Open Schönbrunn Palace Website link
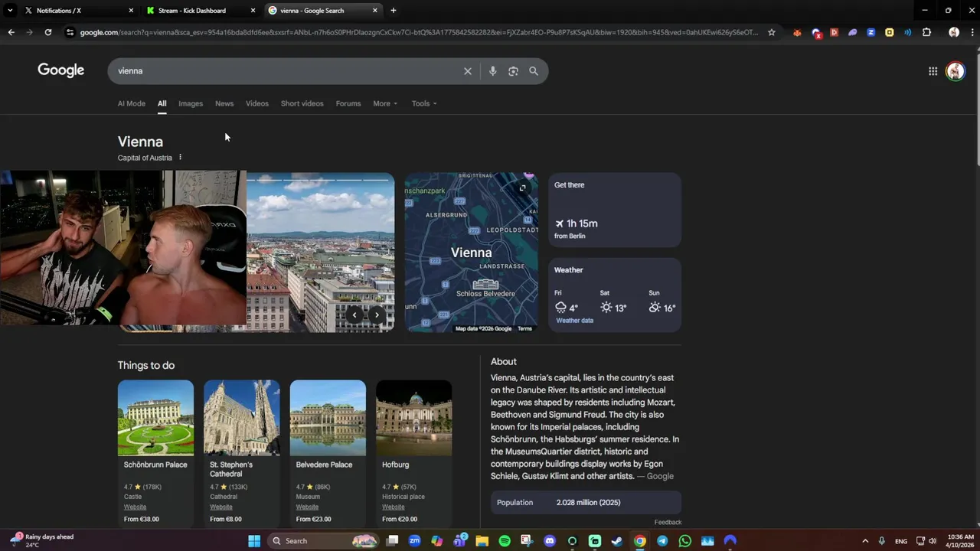Screen dimensions: 980x551 135,507
